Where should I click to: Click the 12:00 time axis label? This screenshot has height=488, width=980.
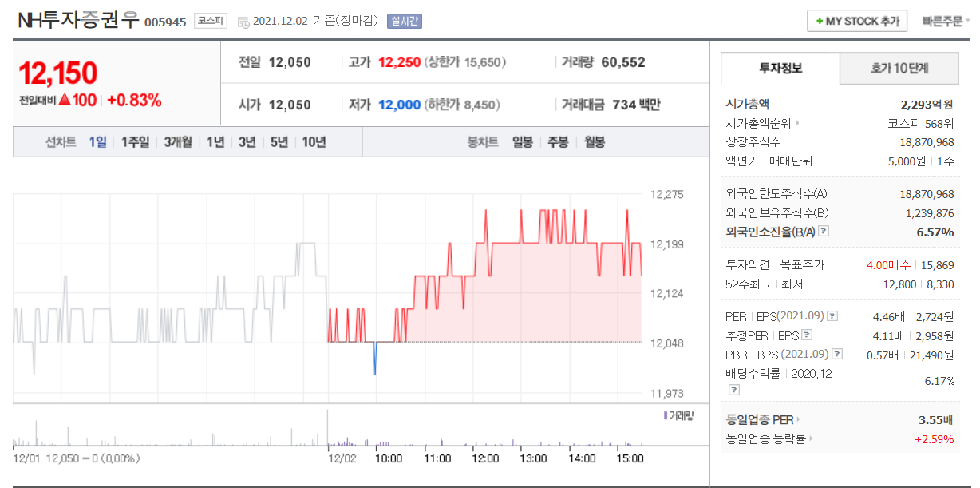pyautogui.click(x=485, y=458)
